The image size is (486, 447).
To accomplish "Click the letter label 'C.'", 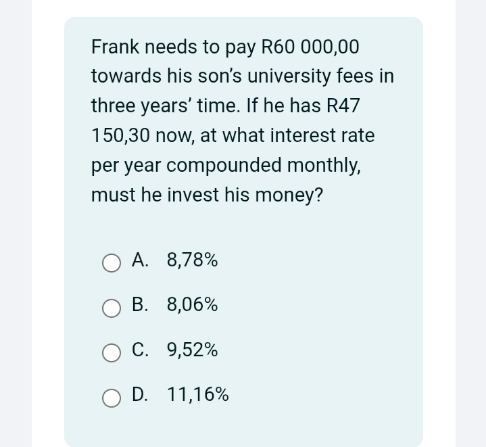I will 140,349.
